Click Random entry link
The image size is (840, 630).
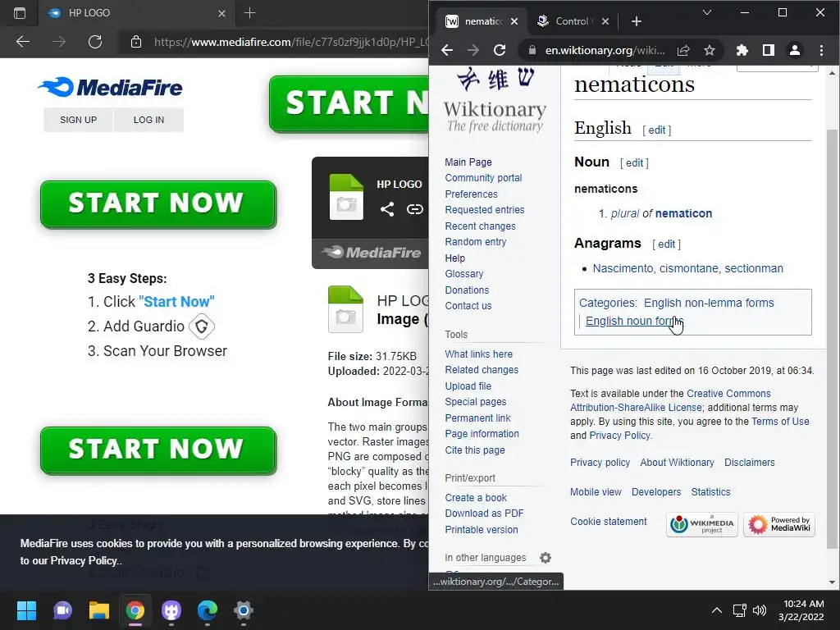(475, 242)
